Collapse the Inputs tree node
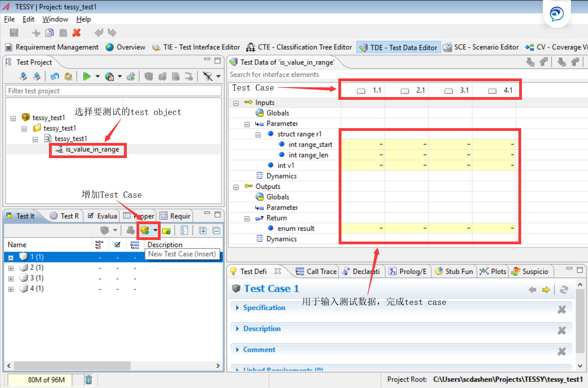Viewport: 588px width, 388px height. click(x=236, y=103)
